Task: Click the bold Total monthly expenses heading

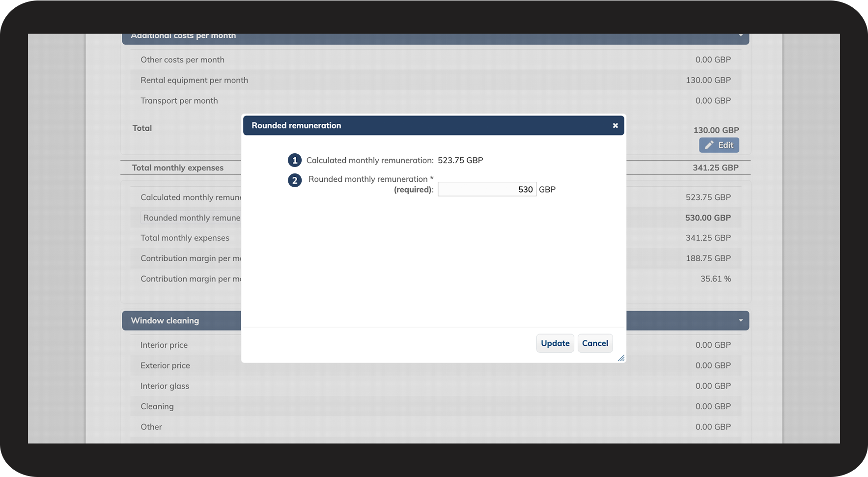Action: coord(177,168)
